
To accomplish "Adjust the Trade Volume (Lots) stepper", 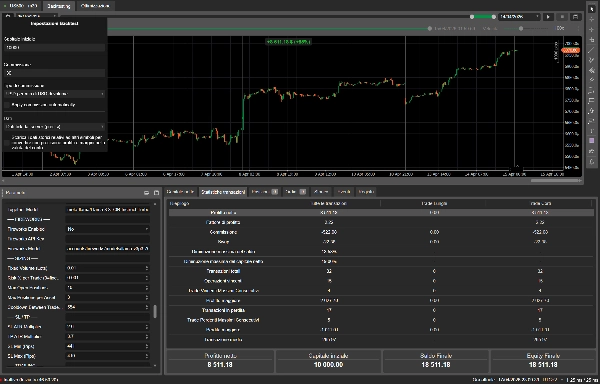I will click(x=147, y=268).
